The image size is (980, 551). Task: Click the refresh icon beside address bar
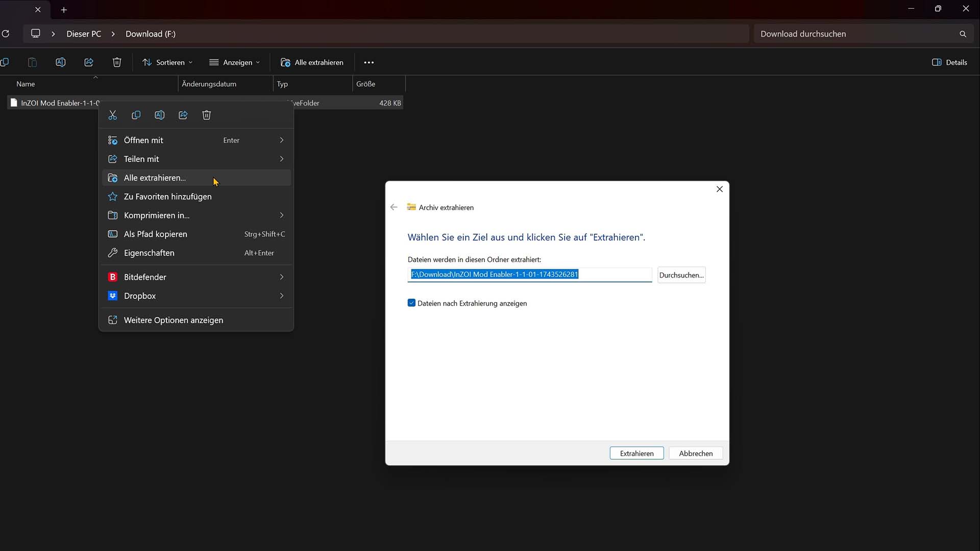[x=6, y=34]
